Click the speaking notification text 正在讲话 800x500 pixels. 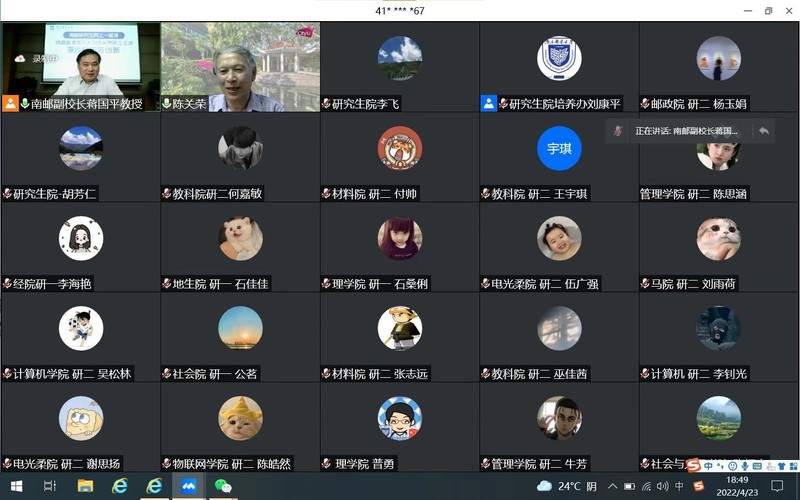click(686, 131)
